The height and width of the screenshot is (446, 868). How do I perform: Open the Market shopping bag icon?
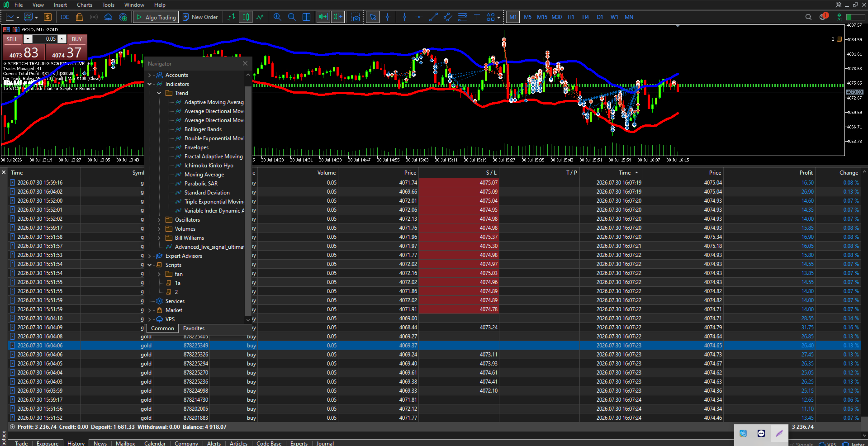[79, 17]
